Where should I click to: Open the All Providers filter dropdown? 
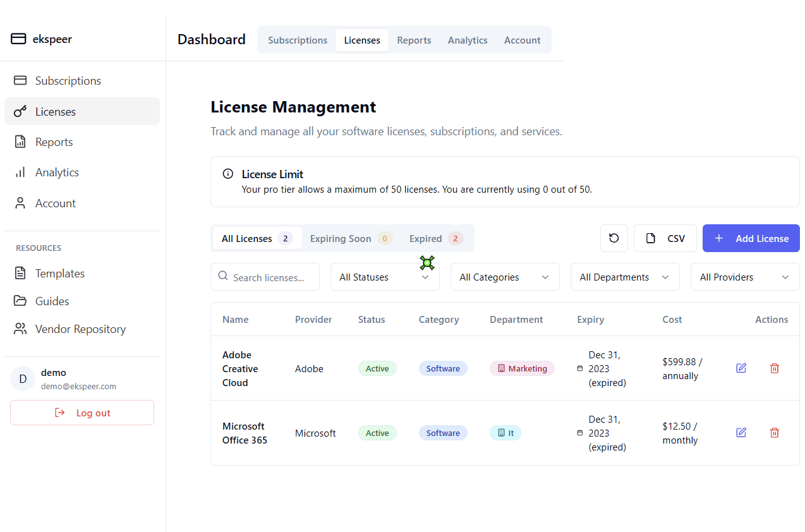tap(744, 277)
